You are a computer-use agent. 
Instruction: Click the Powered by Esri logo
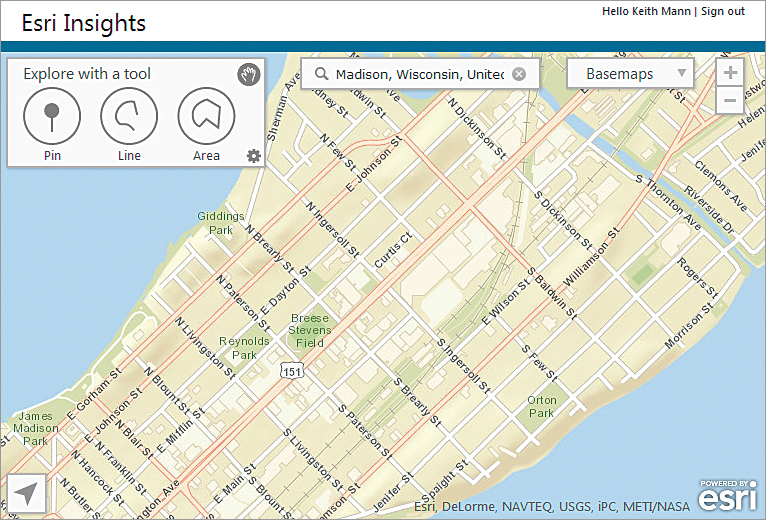pyautogui.click(x=728, y=496)
